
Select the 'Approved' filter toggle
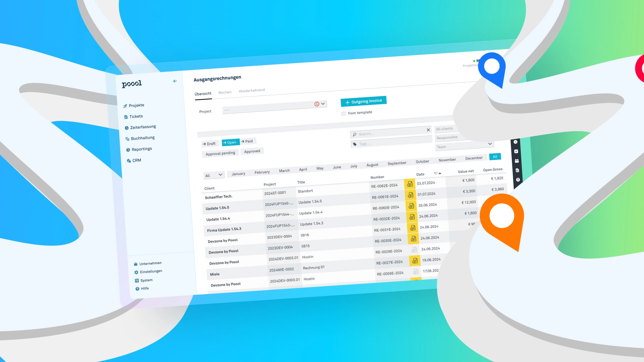click(252, 151)
